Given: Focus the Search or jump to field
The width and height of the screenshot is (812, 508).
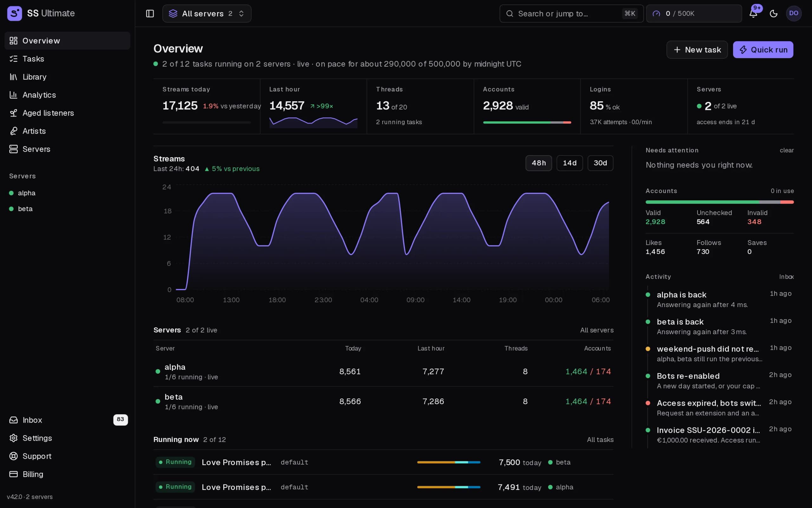Looking at the screenshot, I should [x=572, y=13].
